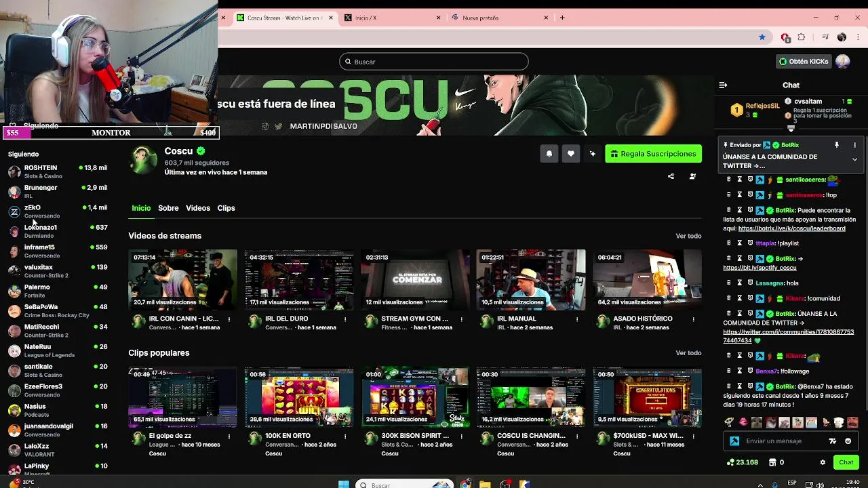The width and height of the screenshot is (868, 488).
Task: Click the green Chat send button
Action: coord(846,462)
